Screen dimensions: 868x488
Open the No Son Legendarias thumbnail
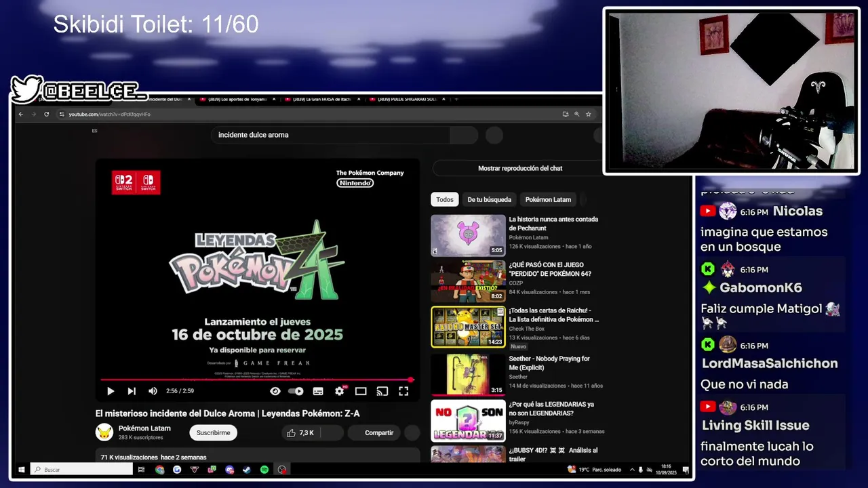coord(468,420)
